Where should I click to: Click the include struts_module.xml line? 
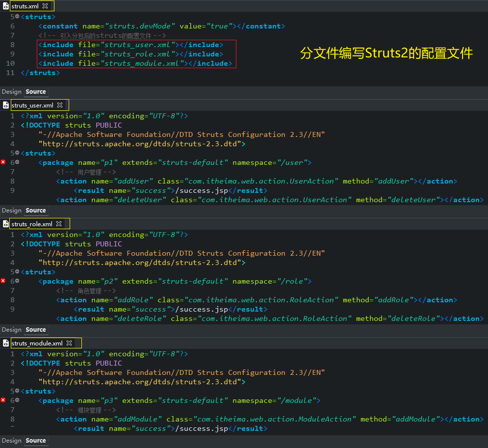[x=135, y=63]
